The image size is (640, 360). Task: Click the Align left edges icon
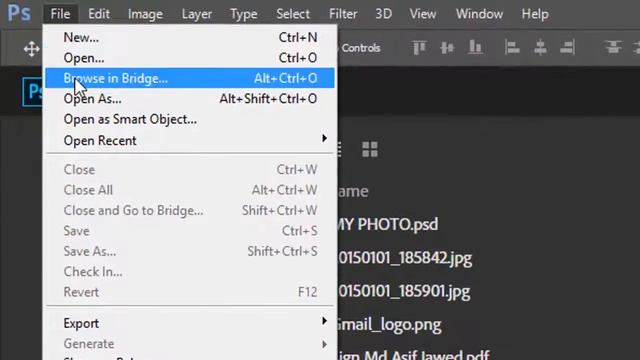(x=512, y=48)
